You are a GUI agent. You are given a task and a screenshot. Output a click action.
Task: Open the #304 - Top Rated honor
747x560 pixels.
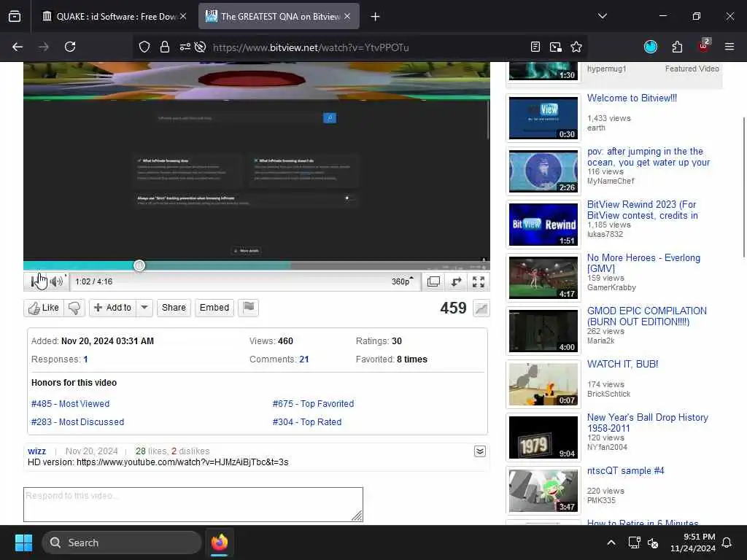click(x=307, y=422)
